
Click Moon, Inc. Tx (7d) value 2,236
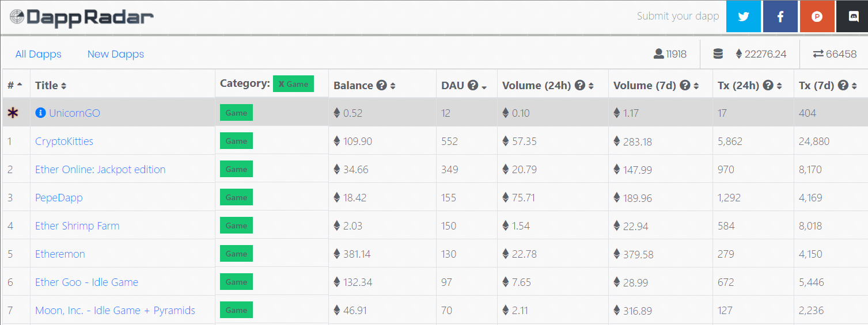(810, 310)
